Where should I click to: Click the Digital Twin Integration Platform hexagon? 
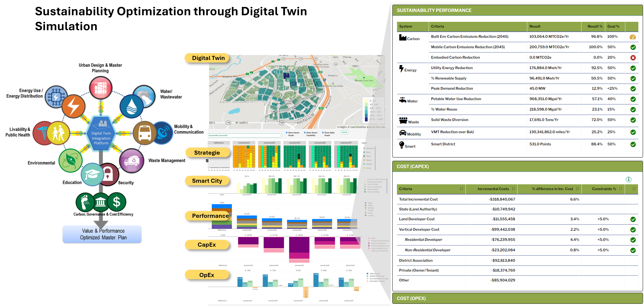click(x=101, y=133)
